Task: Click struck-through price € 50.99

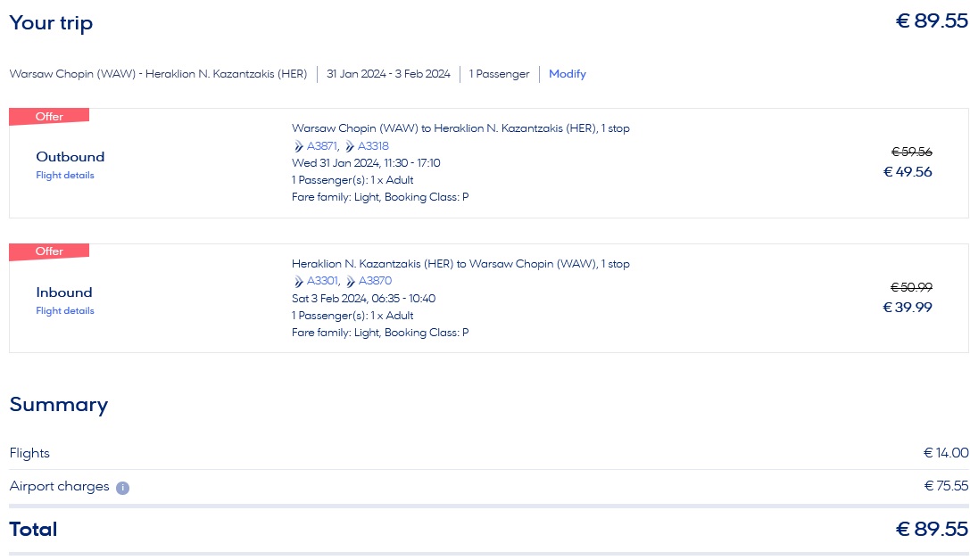Action: pyautogui.click(x=911, y=287)
